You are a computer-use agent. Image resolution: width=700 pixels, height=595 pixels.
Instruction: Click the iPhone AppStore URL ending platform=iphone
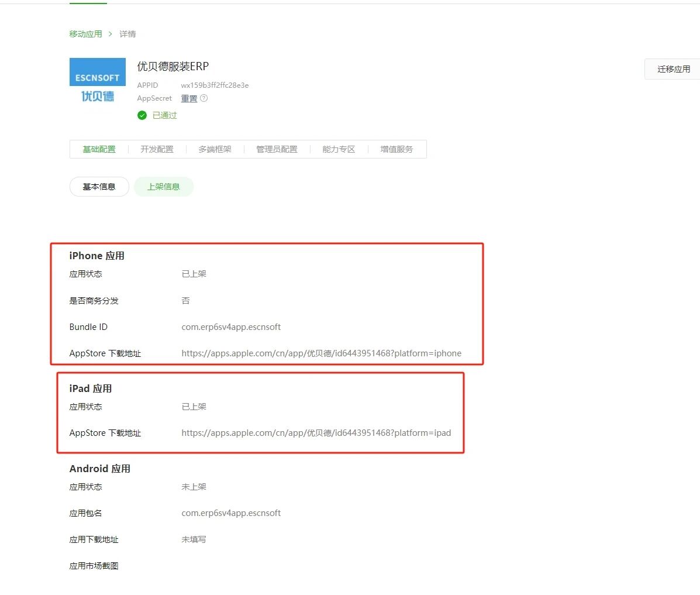pos(322,353)
